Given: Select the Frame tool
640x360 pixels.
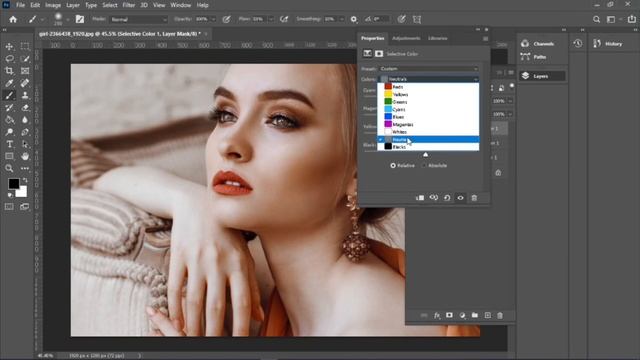Looking at the screenshot, I should click(25, 71).
